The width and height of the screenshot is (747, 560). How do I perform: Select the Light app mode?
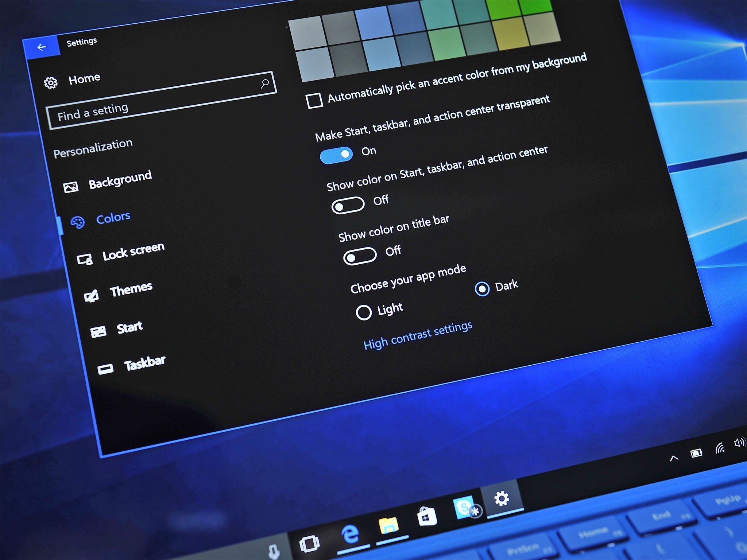coord(364,312)
